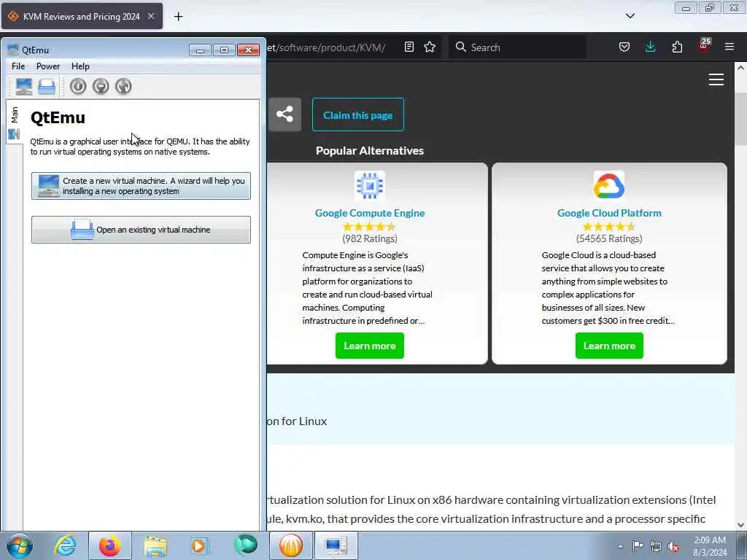Image resolution: width=747 pixels, height=560 pixels.
Task: Open a new browser tab with plus
Action: 178,17
